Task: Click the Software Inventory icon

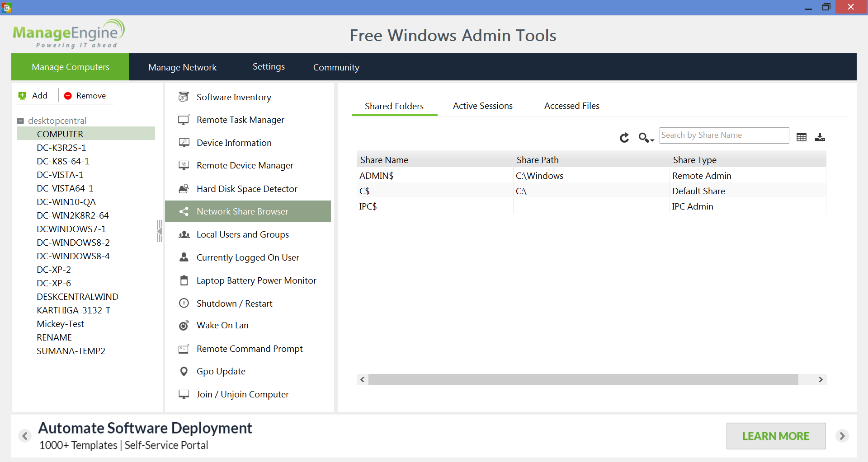Action: 184,97
